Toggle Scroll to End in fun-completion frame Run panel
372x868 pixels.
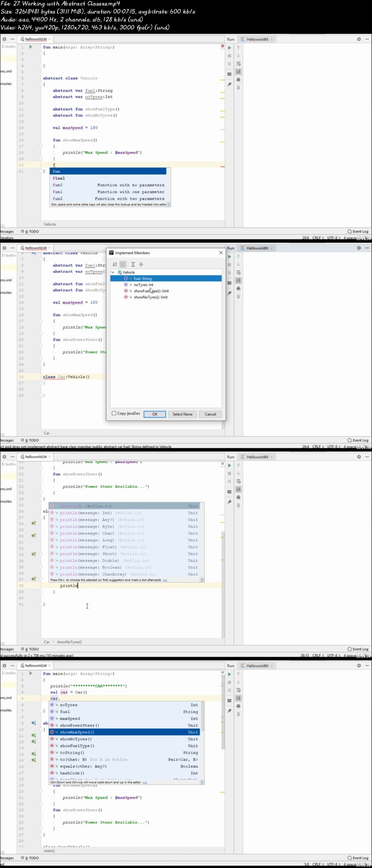pos(238,72)
